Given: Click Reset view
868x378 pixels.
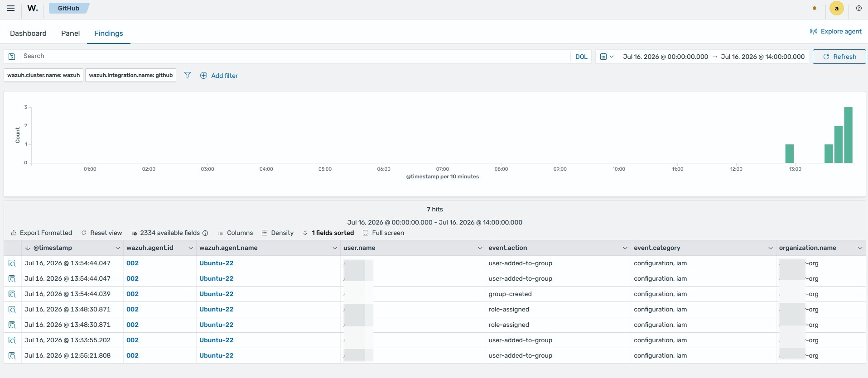Looking at the screenshot, I should tap(101, 233).
